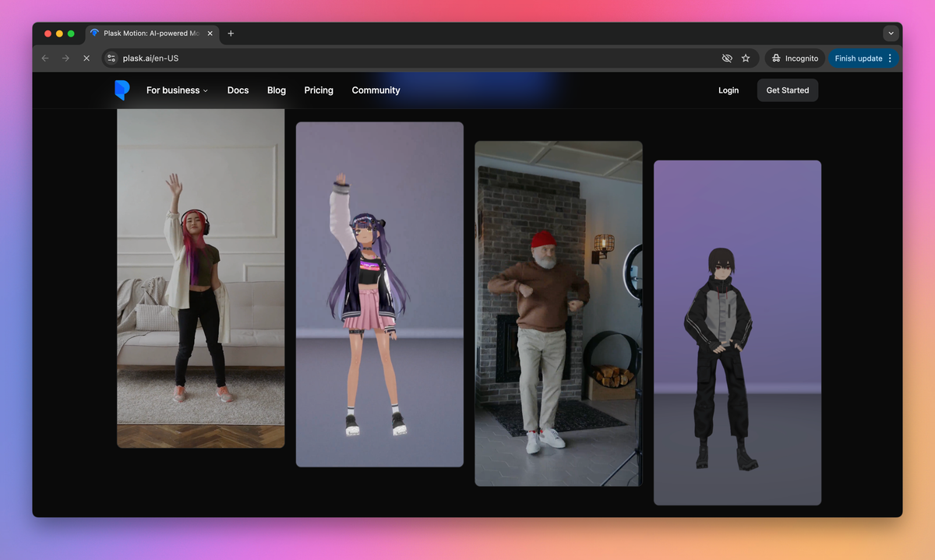Visit the Community link
Image resolution: width=935 pixels, height=560 pixels.
(x=376, y=90)
